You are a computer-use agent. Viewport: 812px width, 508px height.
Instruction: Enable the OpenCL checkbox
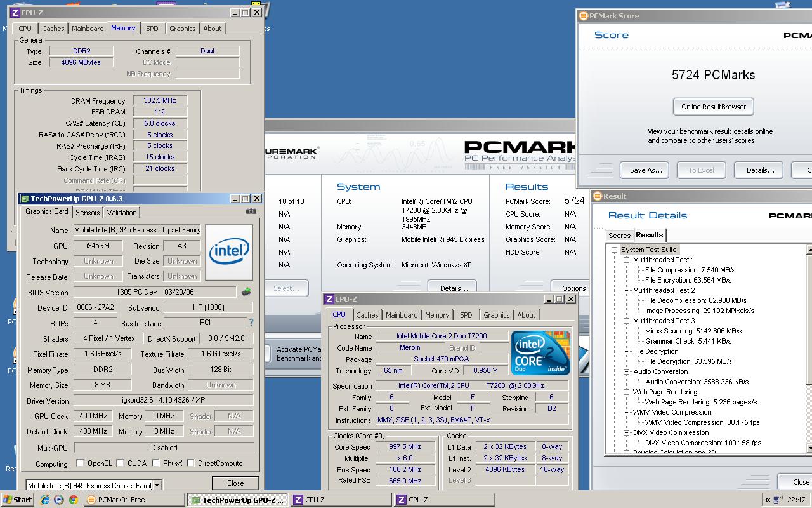tap(80, 464)
